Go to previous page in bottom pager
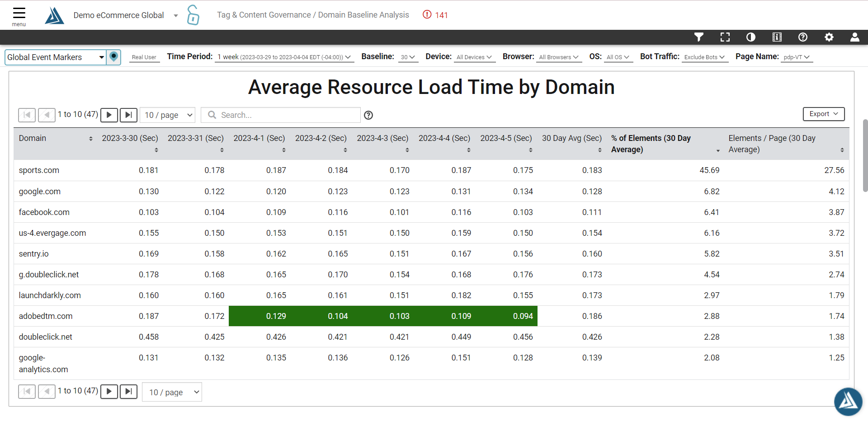Viewport: 868px width, 421px height. [x=47, y=391]
